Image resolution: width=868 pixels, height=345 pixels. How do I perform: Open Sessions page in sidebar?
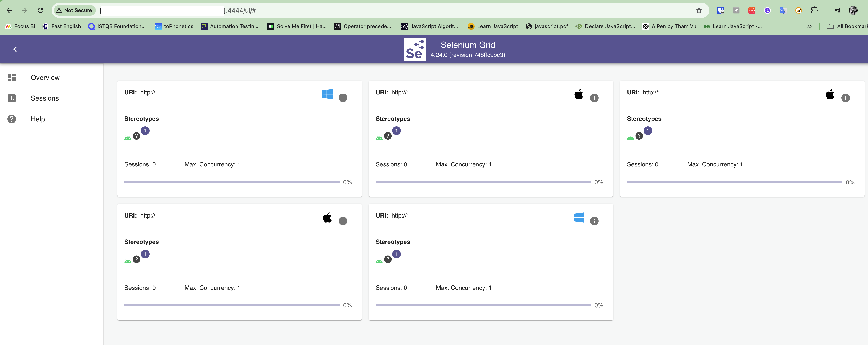pos(44,98)
